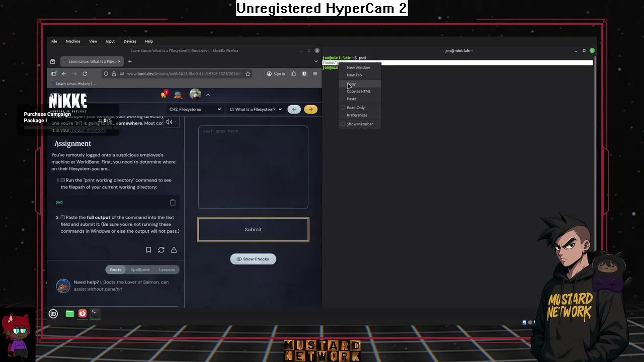644x362 pixels.
Task: Collapse header with up chevron
Action: coord(208,95)
